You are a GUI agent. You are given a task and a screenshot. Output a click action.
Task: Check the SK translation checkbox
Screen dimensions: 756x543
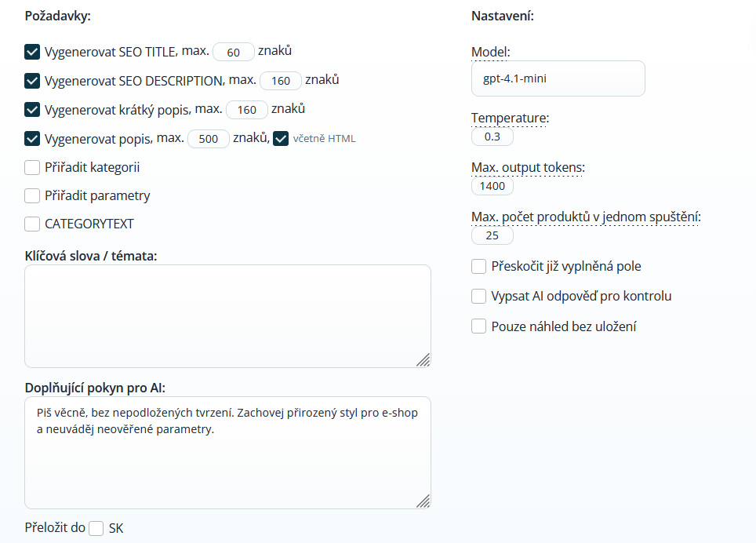96,528
